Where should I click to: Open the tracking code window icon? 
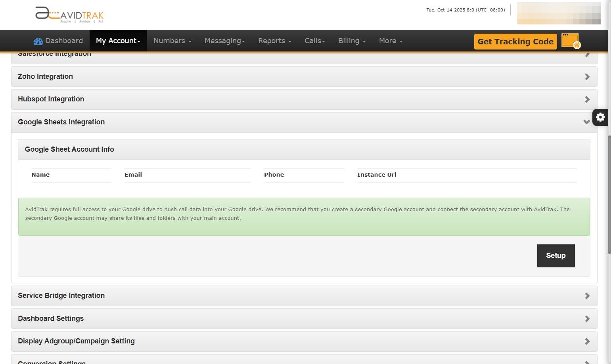tap(571, 41)
